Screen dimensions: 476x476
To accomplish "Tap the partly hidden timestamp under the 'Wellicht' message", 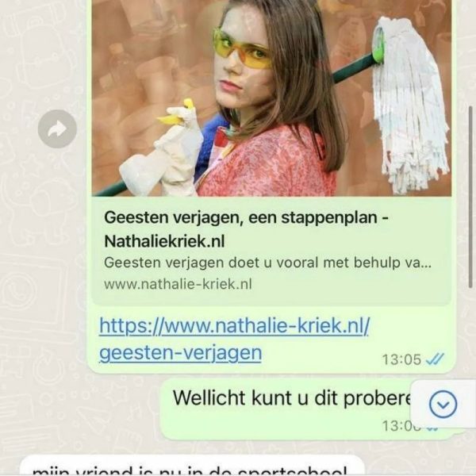I will [x=401, y=425].
